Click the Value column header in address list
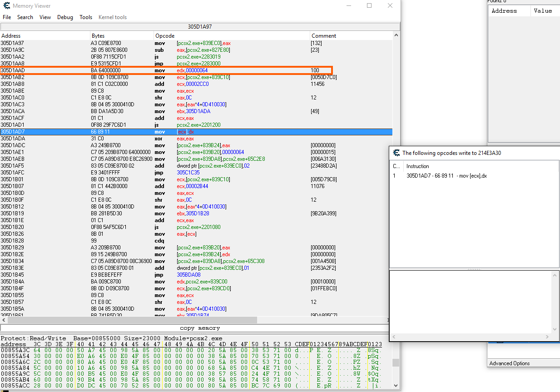The width and height of the screenshot is (560, 392). [543, 11]
